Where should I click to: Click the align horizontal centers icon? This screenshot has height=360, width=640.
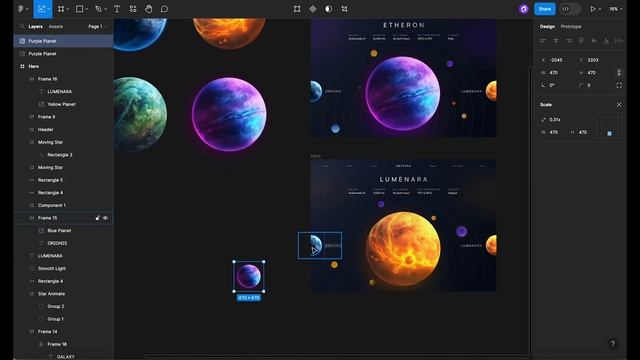556,40
